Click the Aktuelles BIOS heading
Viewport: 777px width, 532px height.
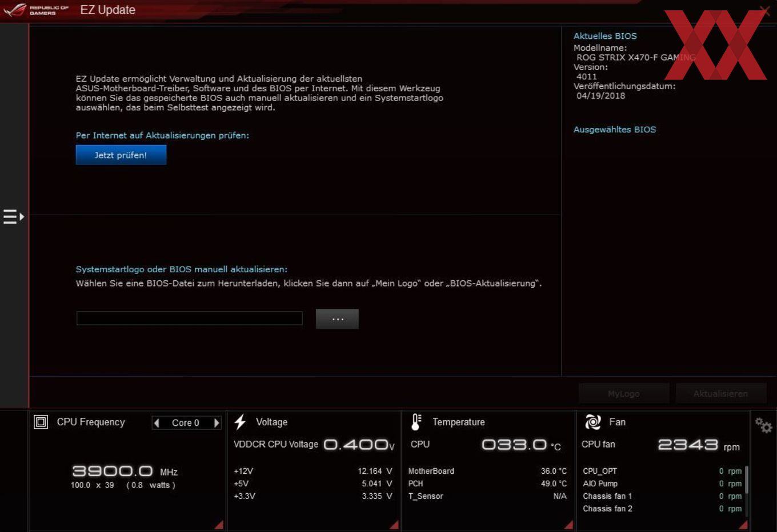pos(605,36)
